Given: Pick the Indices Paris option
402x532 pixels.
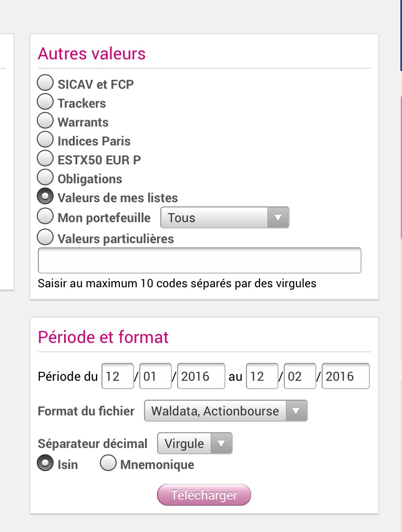Looking at the screenshot, I should click(46, 140).
